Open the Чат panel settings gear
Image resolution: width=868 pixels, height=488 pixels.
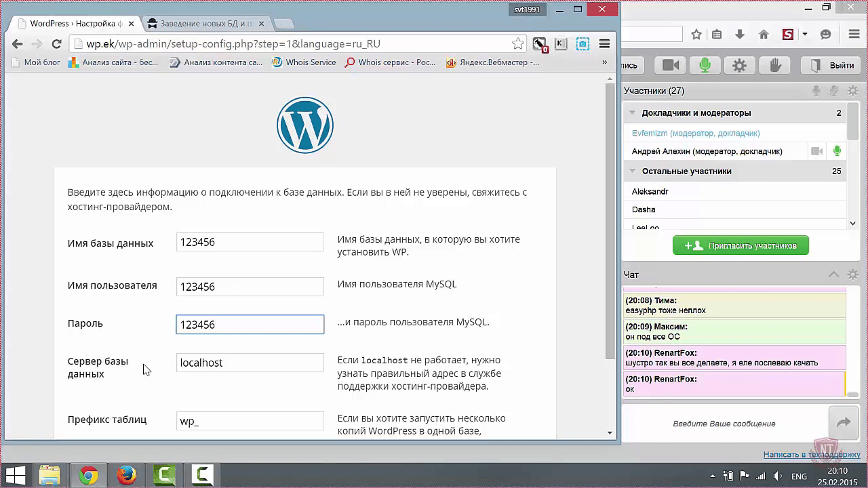tap(852, 274)
